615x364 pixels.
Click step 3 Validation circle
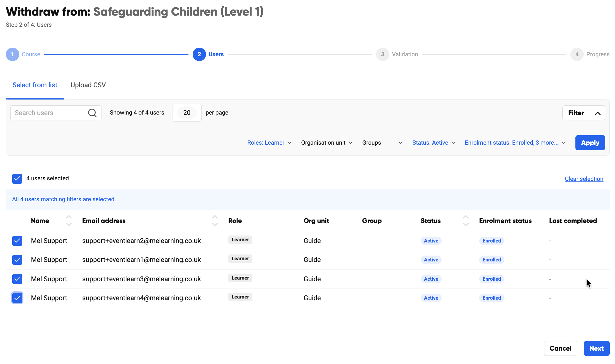(x=383, y=54)
